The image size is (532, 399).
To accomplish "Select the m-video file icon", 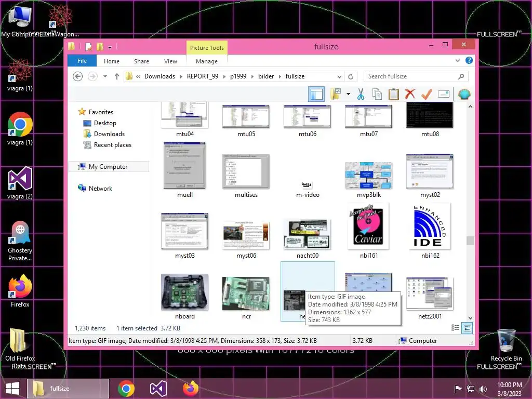I will (307, 185).
